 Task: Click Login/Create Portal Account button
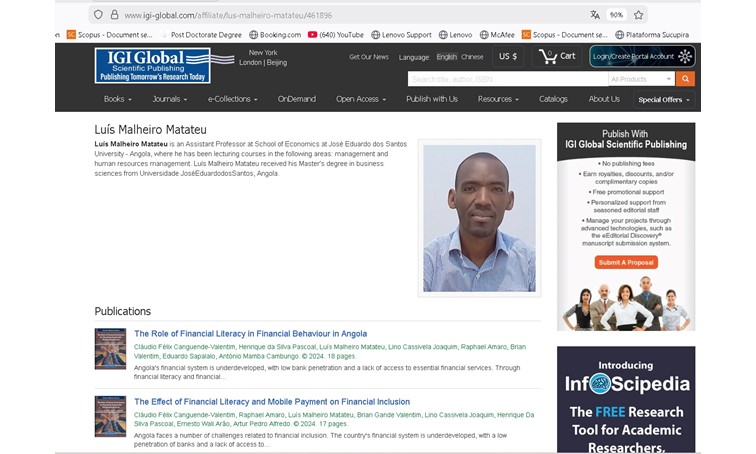click(641, 56)
